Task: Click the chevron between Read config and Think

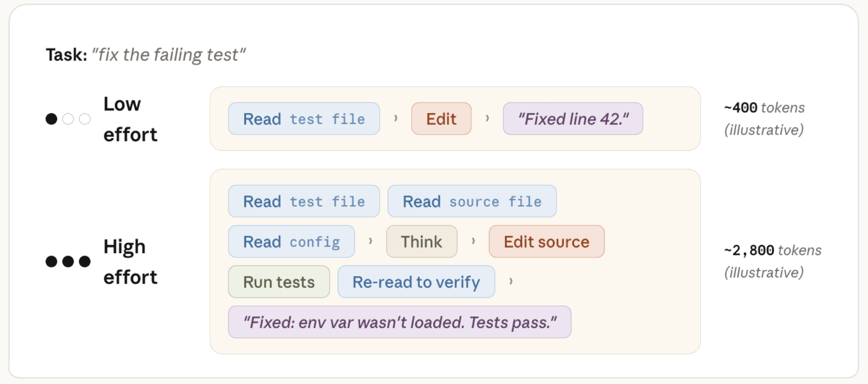Action: (x=370, y=241)
